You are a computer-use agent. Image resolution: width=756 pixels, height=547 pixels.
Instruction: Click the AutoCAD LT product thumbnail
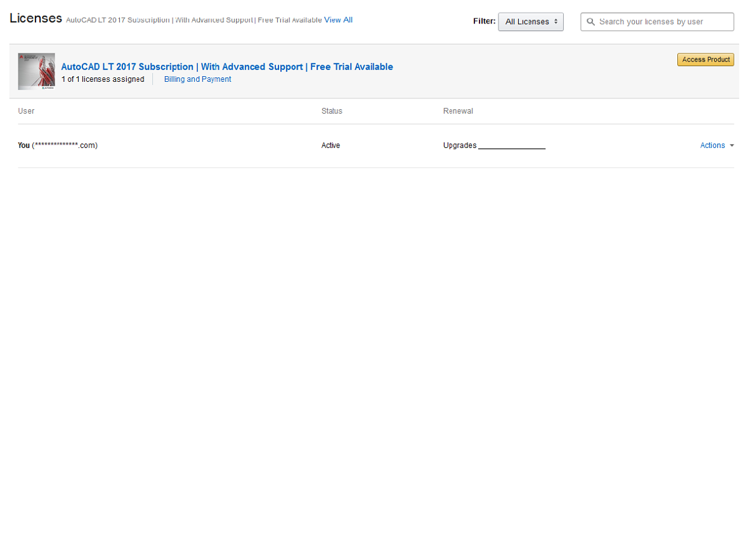(37, 72)
